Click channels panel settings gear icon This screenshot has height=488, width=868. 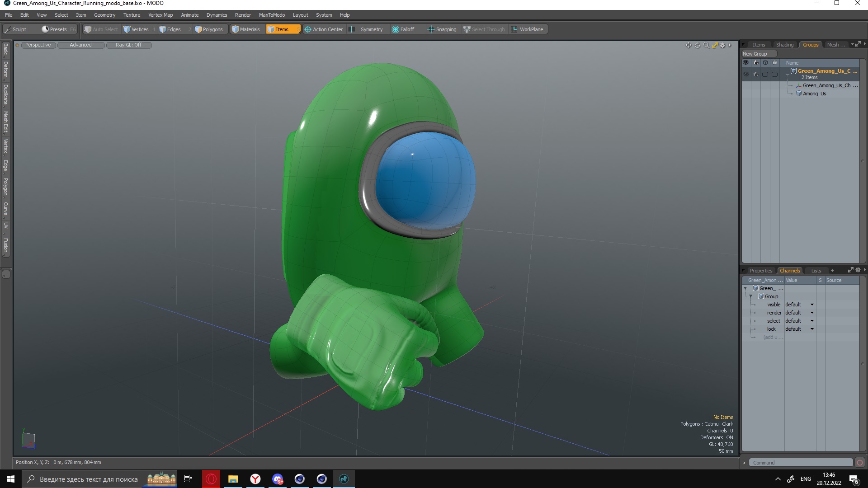[x=858, y=270]
